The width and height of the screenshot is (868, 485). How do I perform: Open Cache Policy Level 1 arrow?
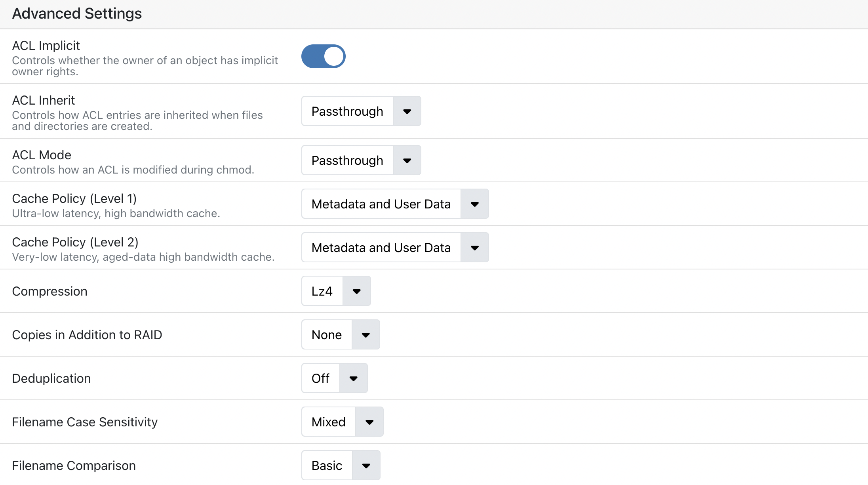(x=474, y=204)
